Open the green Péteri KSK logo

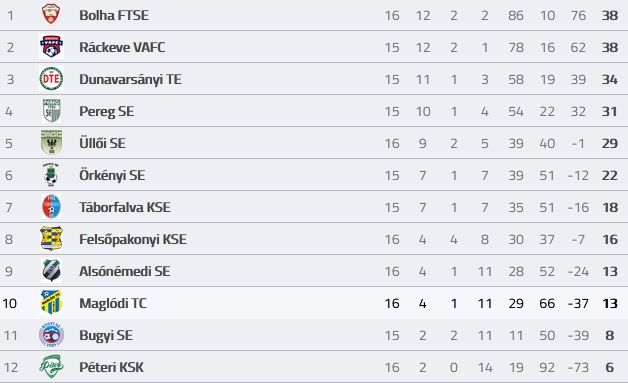point(51,367)
